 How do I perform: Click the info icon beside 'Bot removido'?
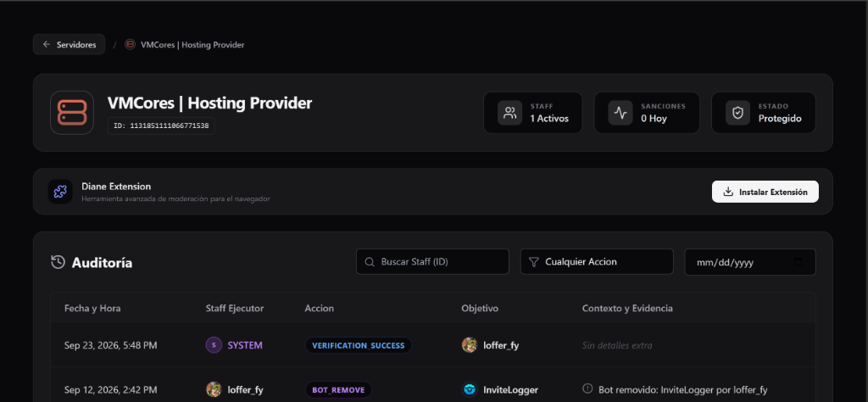pyautogui.click(x=587, y=388)
